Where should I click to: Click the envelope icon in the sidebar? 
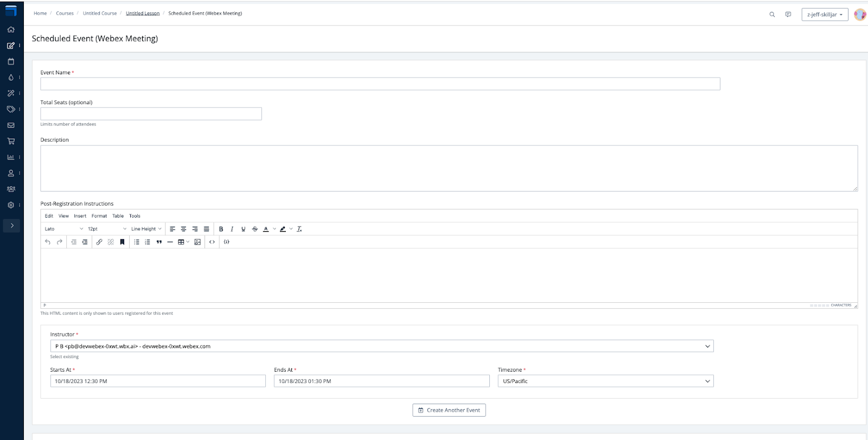(11, 125)
